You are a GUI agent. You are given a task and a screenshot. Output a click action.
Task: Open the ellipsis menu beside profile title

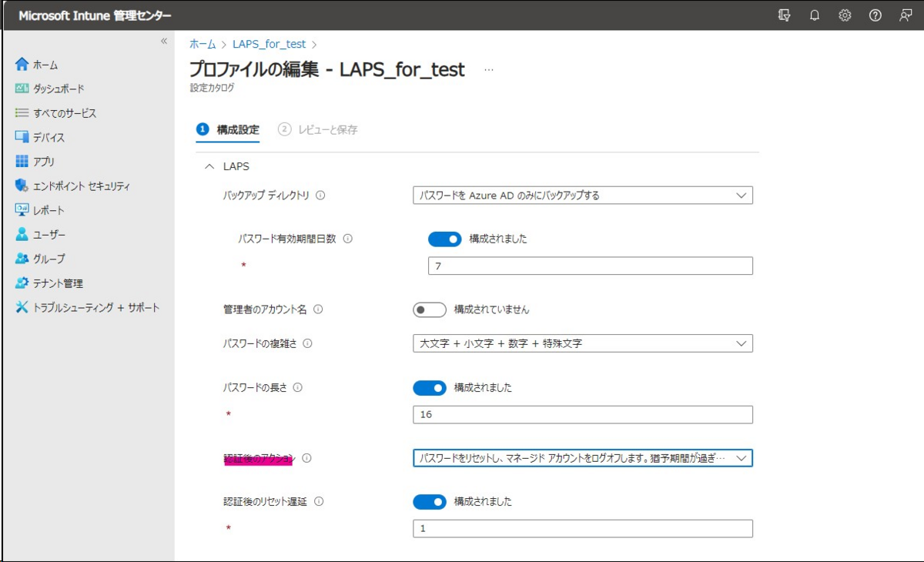pyautogui.click(x=488, y=70)
